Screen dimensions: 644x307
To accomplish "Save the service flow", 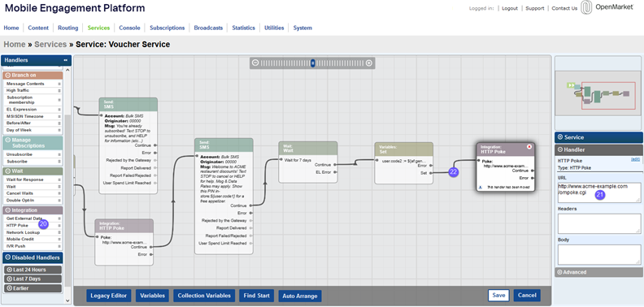I will [498, 295].
